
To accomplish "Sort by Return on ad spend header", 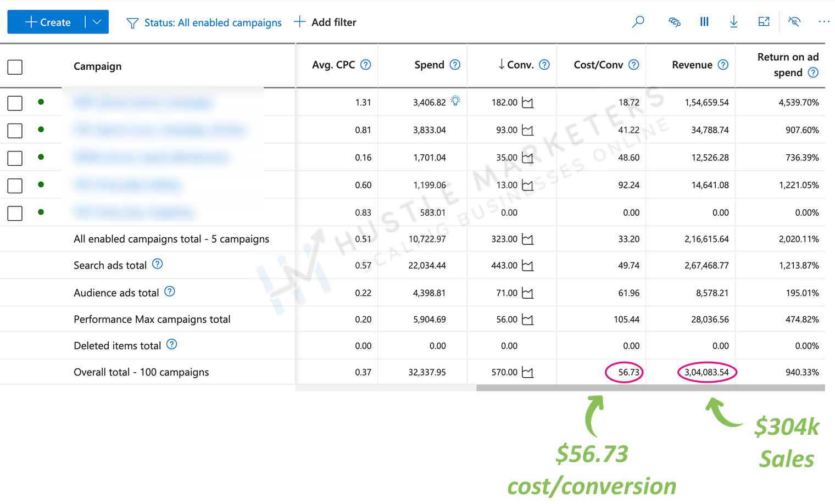I will tap(788, 65).
